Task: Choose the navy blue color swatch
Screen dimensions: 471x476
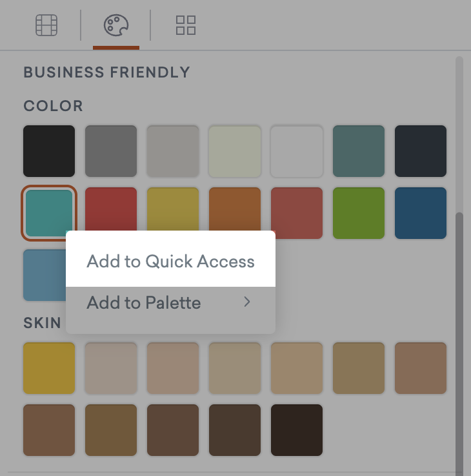Action: tap(421, 213)
